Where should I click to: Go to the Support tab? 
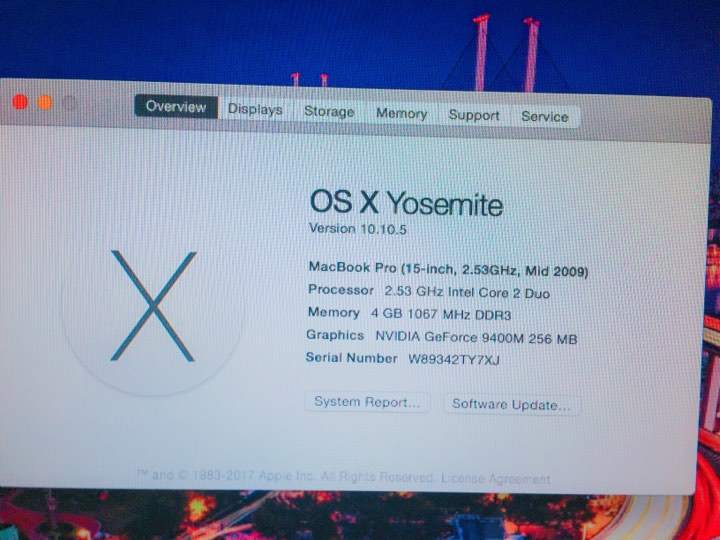(474, 115)
